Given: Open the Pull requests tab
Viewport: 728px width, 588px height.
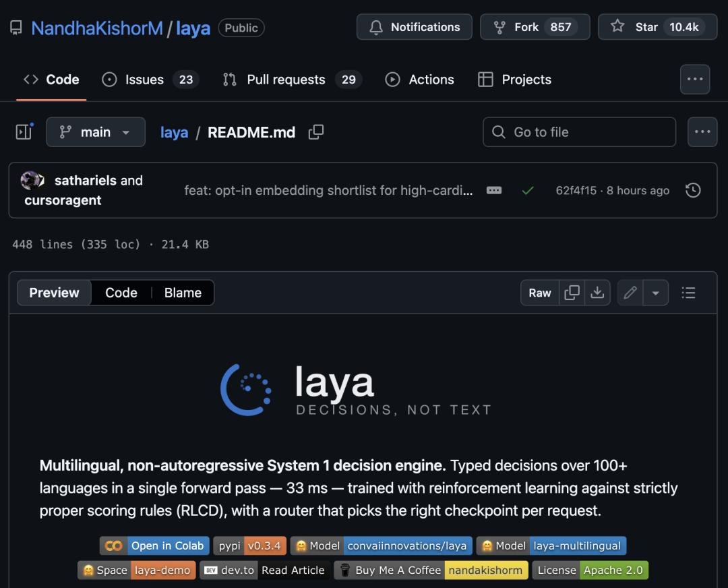Looking at the screenshot, I should (292, 80).
